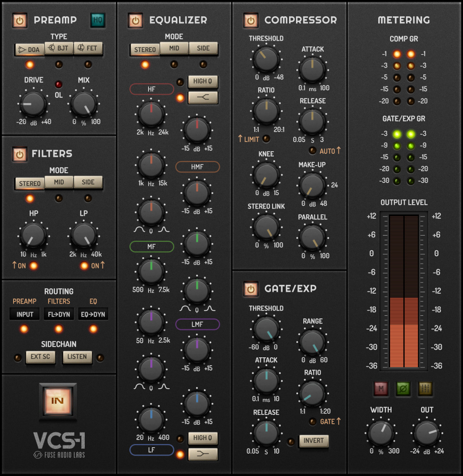Click the LMF band label
The height and width of the screenshot is (476, 463).
click(x=198, y=324)
